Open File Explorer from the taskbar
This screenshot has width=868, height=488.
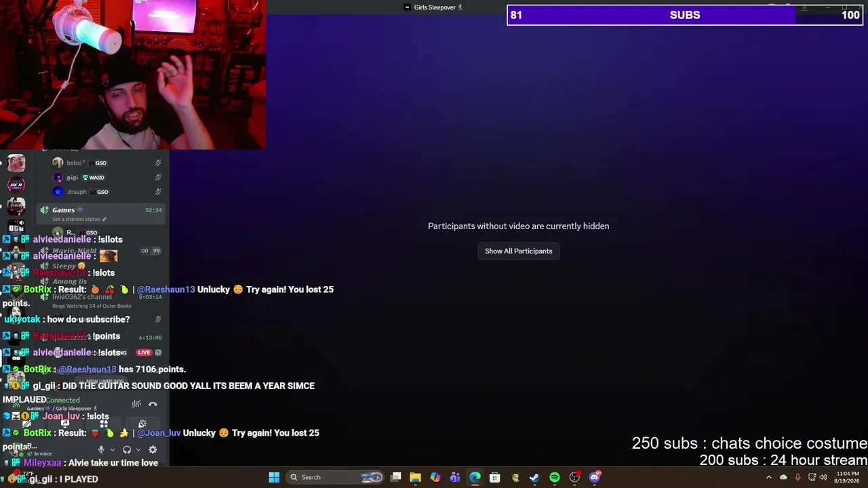pos(415,477)
